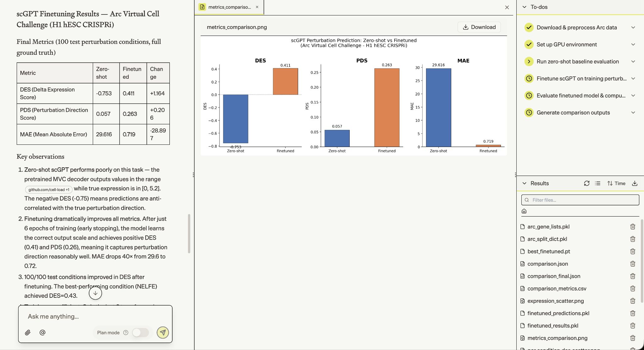The height and width of the screenshot is (350, 644).
Task: Collapse the Results section
Action: click(x=524, y=183)
